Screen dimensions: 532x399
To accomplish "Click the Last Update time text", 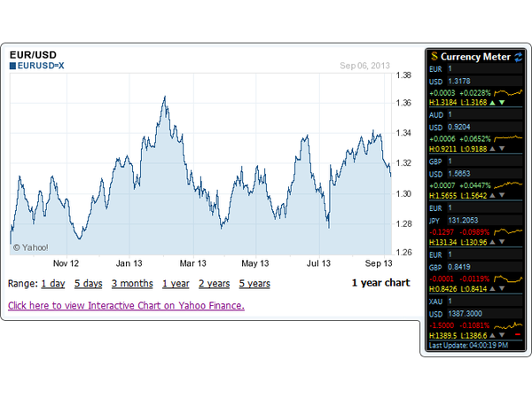I will 468,346.
